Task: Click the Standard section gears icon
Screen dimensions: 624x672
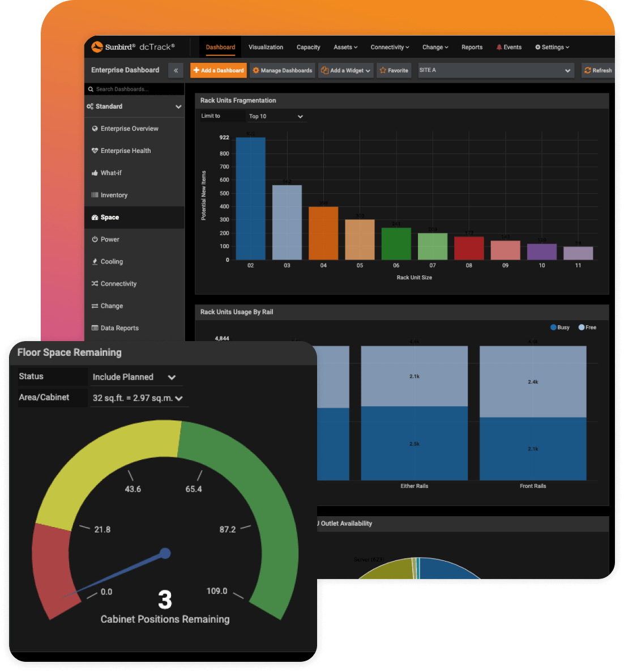Action: (x=90, y=107)
